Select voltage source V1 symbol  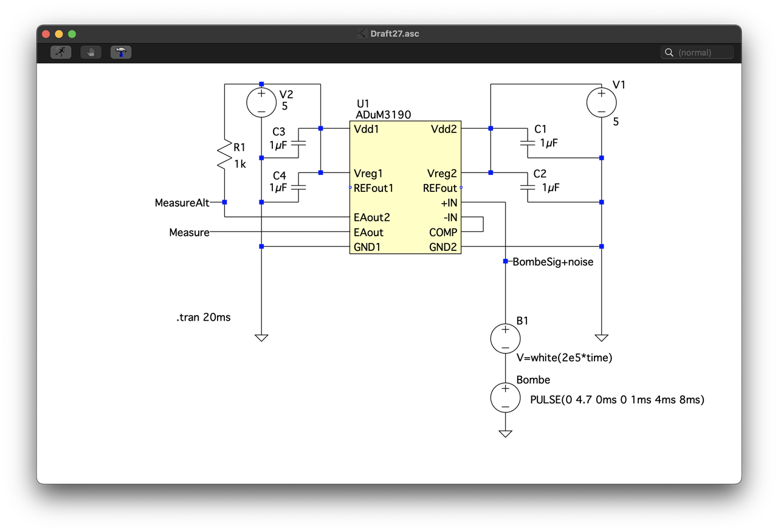tap(601, 101)
